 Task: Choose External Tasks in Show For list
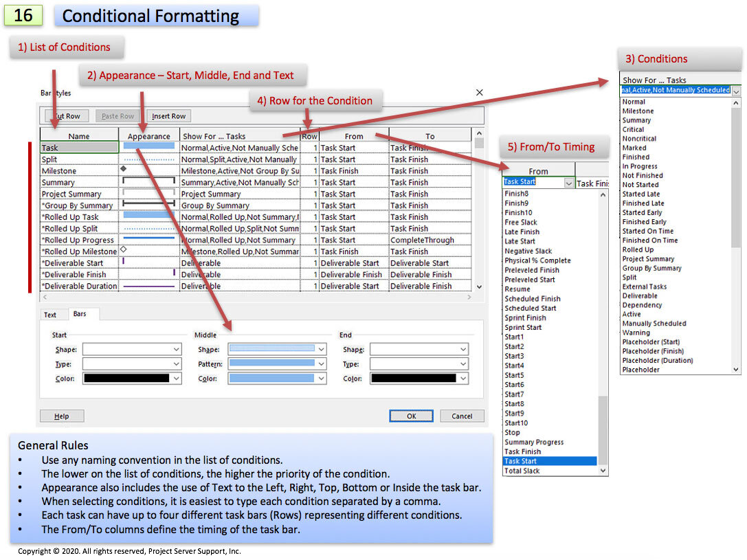point(644,287)
